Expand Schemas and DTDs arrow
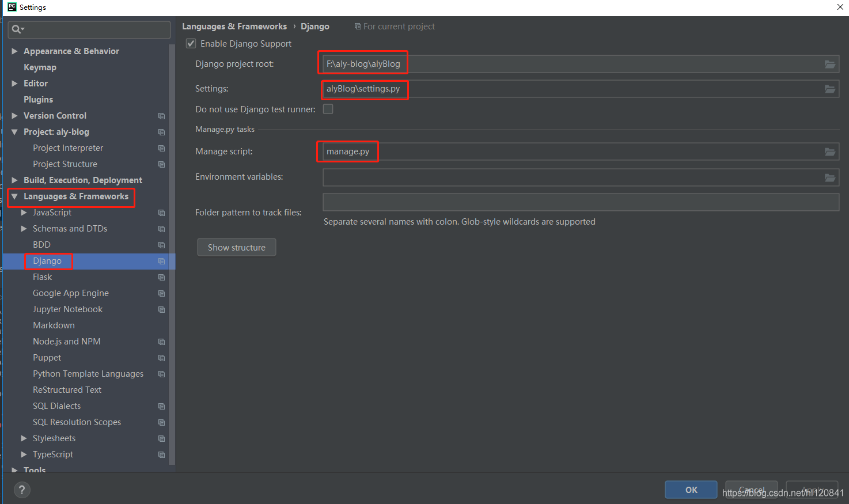Image resolution: width=849 pixels, height=504 pixels. 24,229
